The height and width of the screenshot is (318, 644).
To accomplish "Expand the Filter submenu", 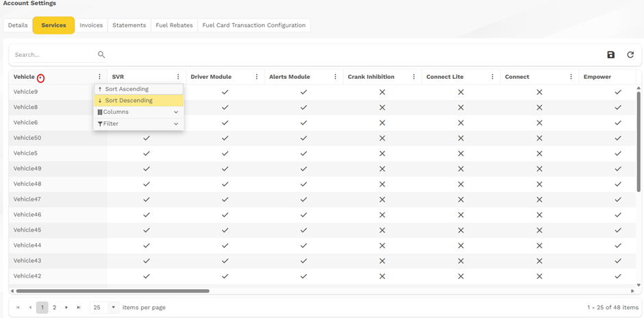I will 138,123.
